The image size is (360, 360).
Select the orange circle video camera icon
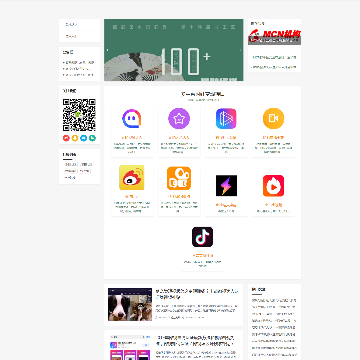click(x=273, y=119)
